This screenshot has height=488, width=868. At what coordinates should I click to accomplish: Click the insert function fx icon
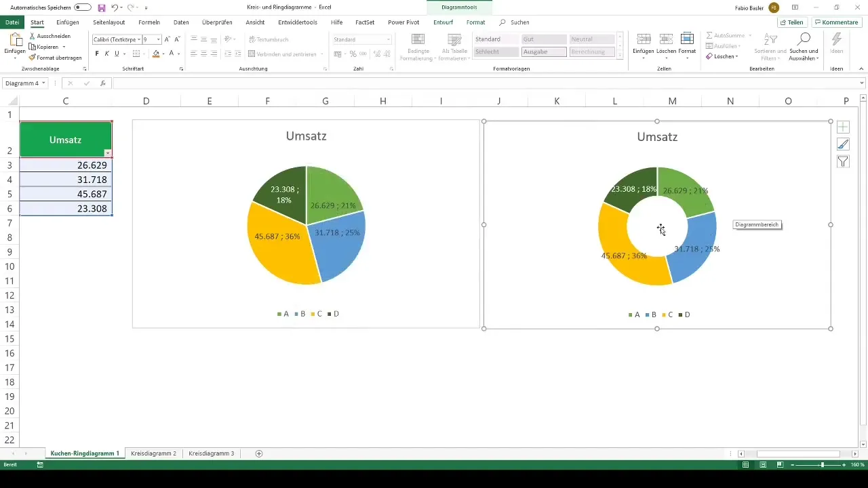(x=103, y=83)
